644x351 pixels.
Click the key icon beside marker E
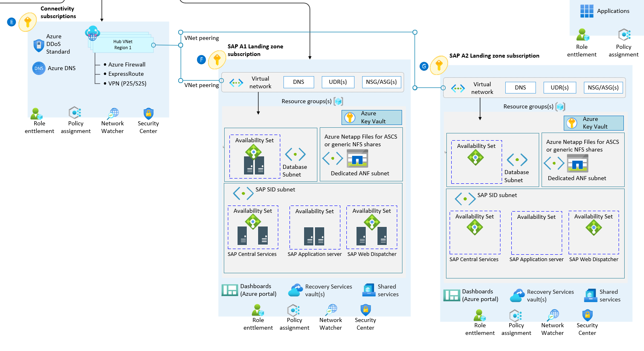[28, 22]
